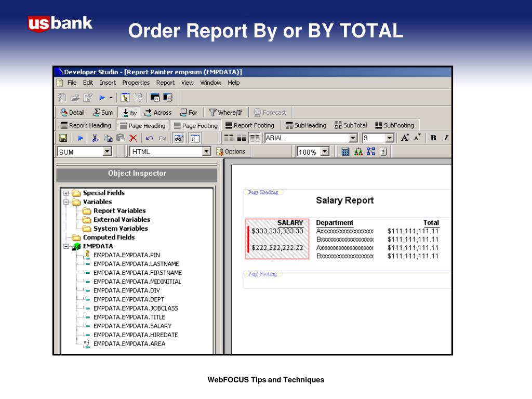The height and width of the screenshot is (399, 532).
Task: Click the tree-structure icon in top toolbar
Action: point(125,98)
